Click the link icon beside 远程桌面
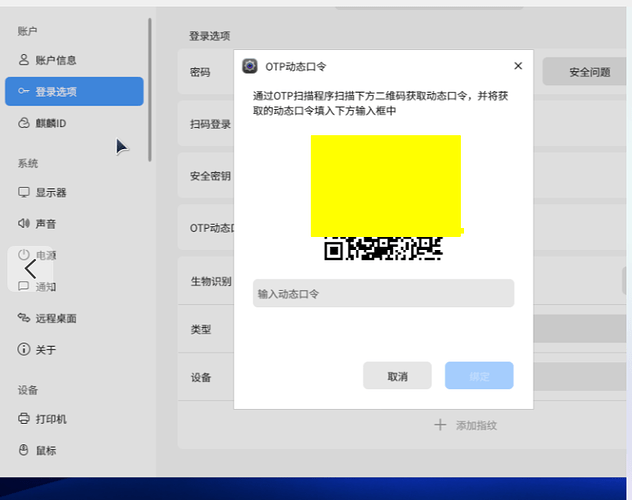The height and width of the screenshot is (500, 632). [x=24, y=318]
